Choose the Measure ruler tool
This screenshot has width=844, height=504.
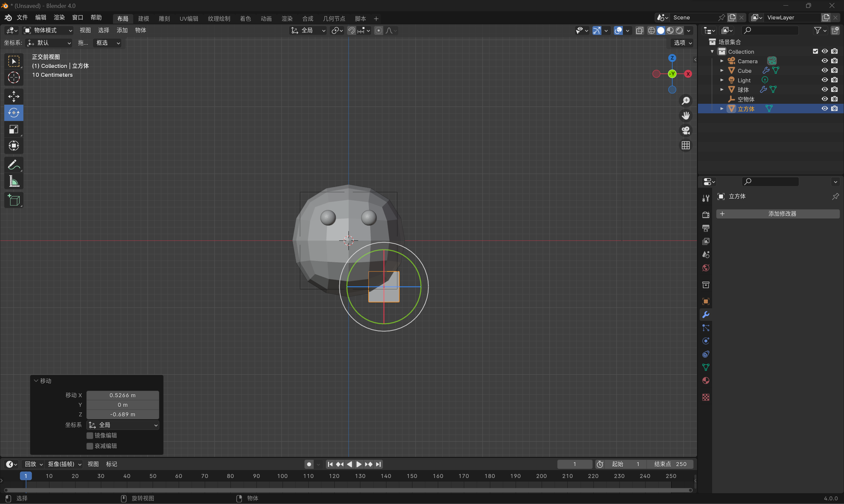pyautogui.click(x=14, y=182)
